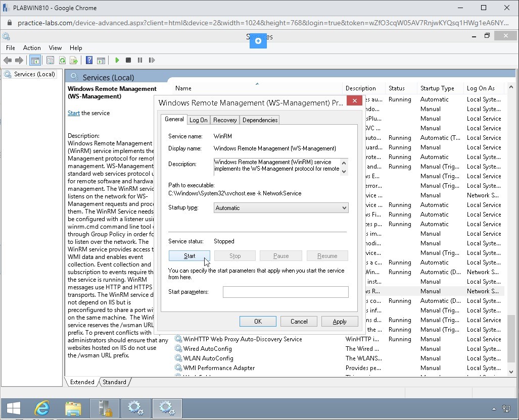Click the gear icon beside WinHTTP Web Proxy service
519x420 pixels.
click(178, 339)
